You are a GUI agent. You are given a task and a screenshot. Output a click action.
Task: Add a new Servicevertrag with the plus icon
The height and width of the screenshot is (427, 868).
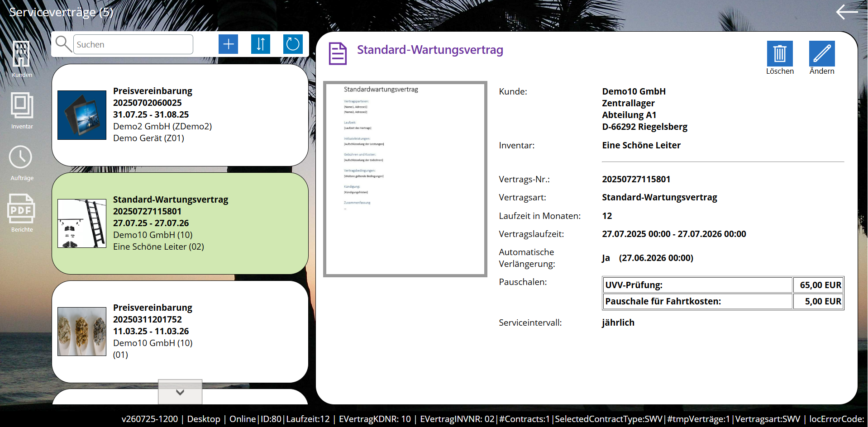228,44
